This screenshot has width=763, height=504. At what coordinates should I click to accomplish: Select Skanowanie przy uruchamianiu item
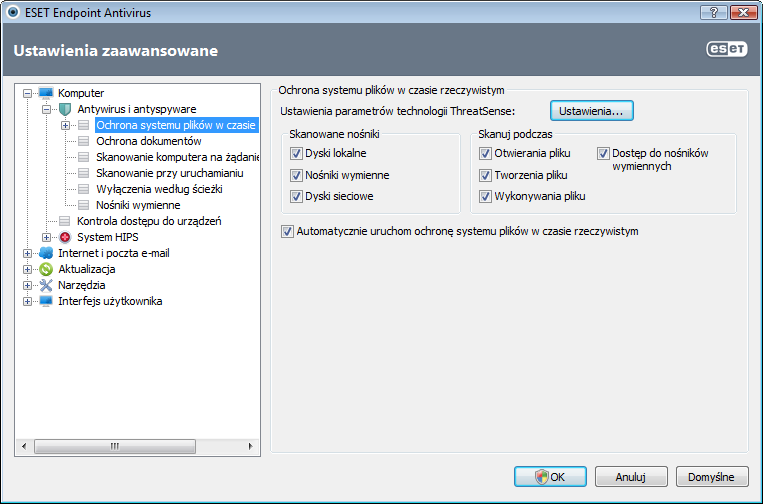point(170,173)
